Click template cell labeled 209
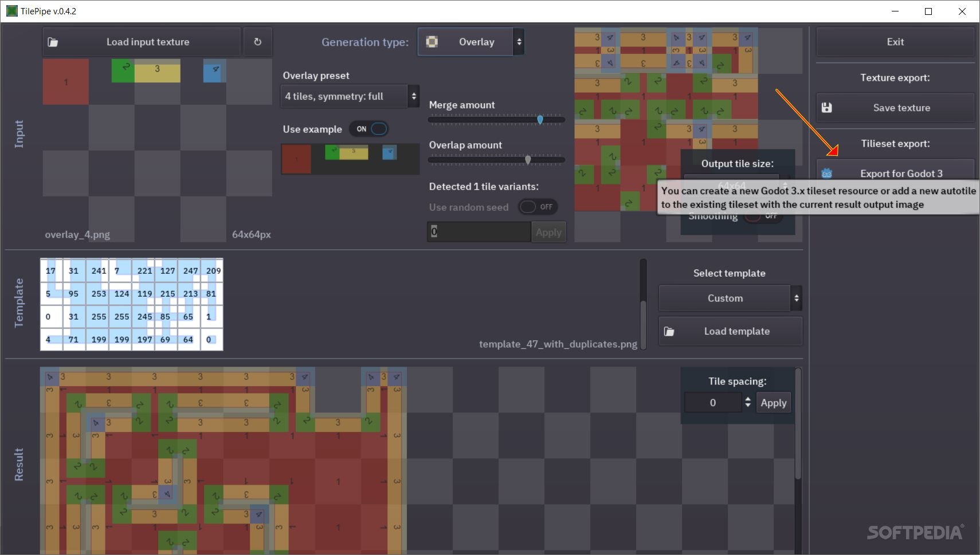Viewport: 980px width, 555px height. pos(213,270)
